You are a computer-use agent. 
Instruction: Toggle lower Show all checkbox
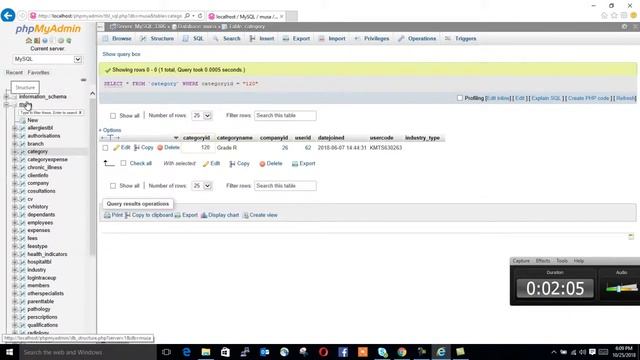coord(113,186)
